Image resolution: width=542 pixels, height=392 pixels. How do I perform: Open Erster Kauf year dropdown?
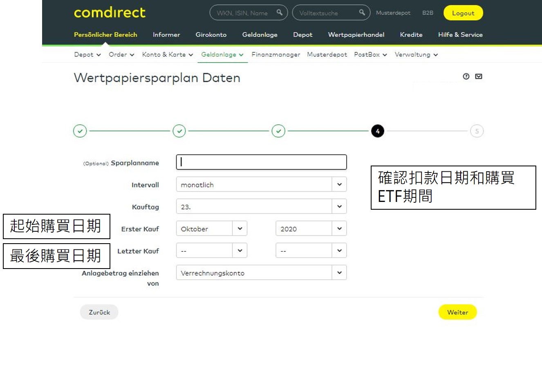(311, 228)
